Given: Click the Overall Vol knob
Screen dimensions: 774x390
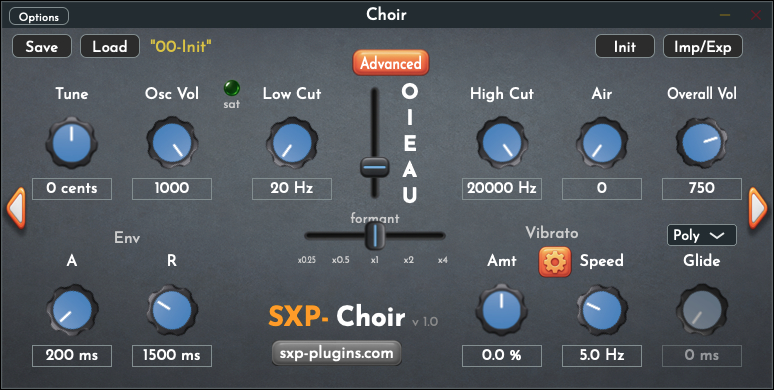Looking at the screenshot, I should click(701, 143).
